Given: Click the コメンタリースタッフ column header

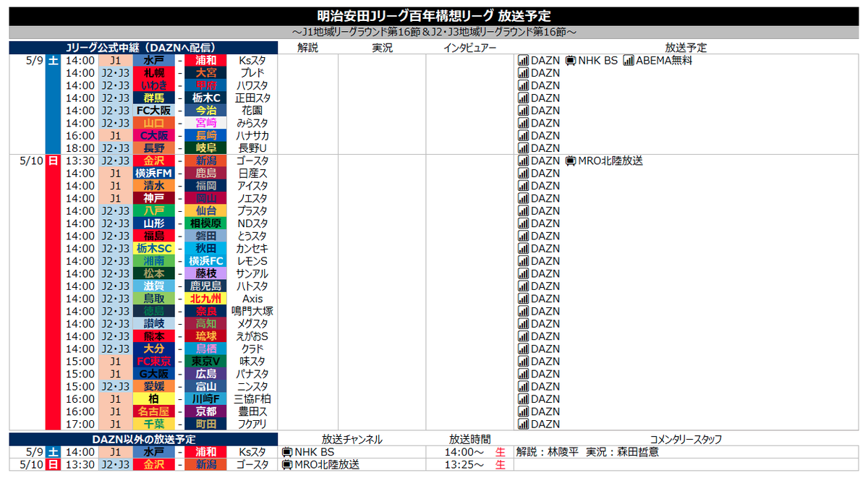Looking at the screenshot, I should click(685, 439).
